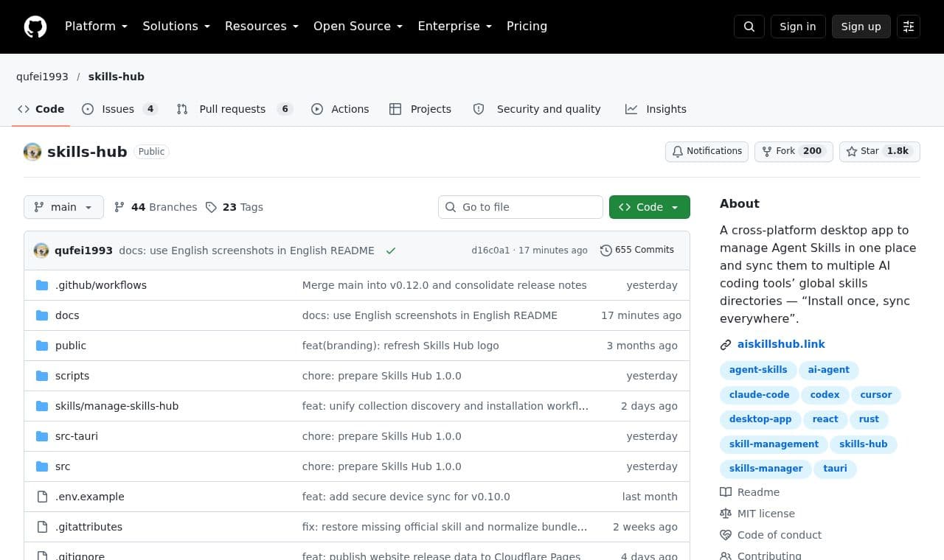Image resolution: width=944 pixels, height=560 pixels.
Task: Open the Security and quality tab
Action: coord(537,109)
